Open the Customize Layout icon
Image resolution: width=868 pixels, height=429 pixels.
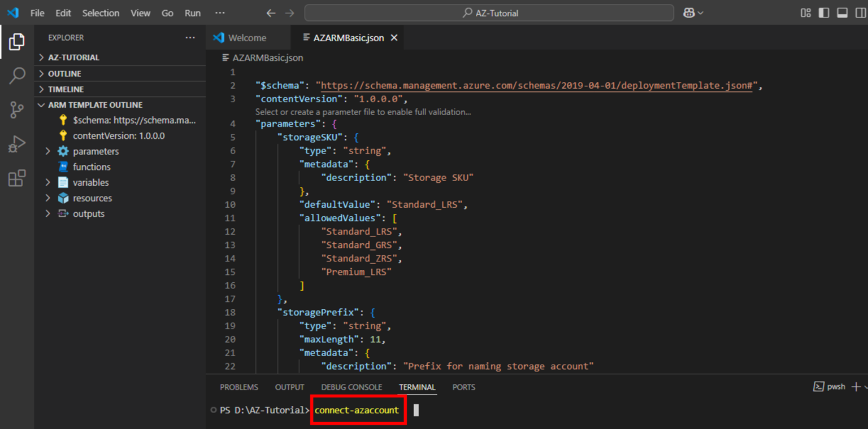pos(806,13)
